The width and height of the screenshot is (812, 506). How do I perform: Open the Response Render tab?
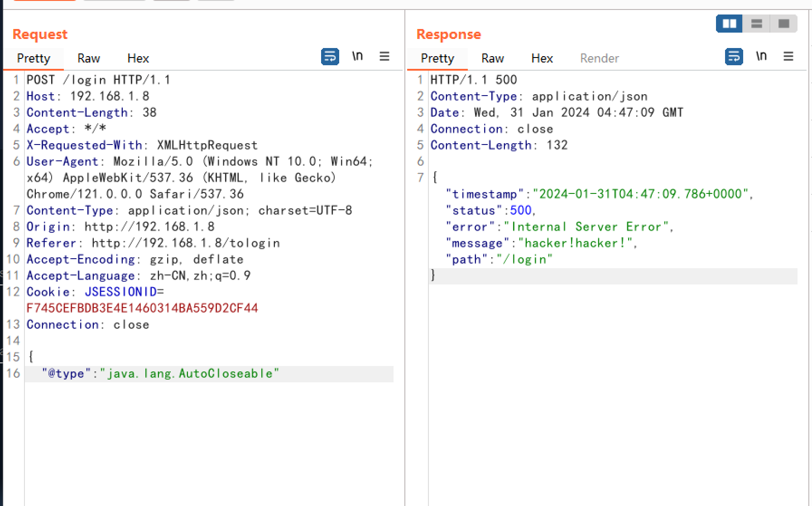click(x=599, y=58)
